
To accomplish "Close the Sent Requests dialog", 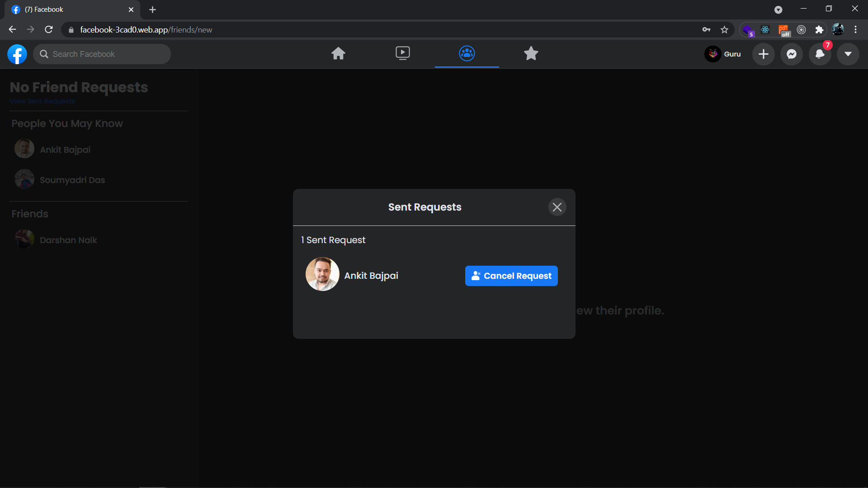I will 557,207.
